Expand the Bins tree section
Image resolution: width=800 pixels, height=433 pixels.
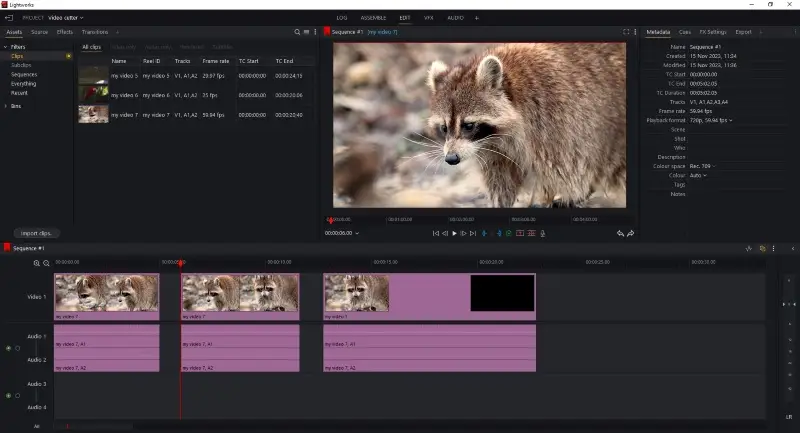6,106
